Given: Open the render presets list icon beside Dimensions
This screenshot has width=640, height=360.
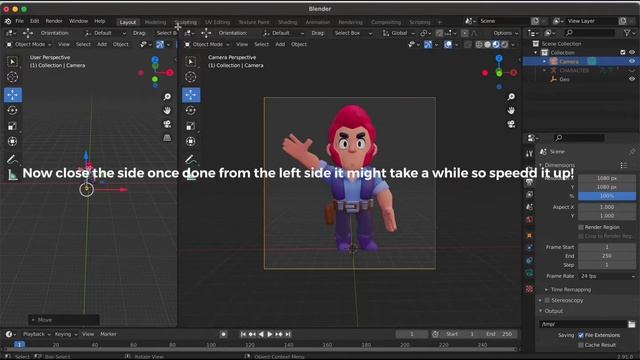Looking at the screenshot, I should 624,165.
